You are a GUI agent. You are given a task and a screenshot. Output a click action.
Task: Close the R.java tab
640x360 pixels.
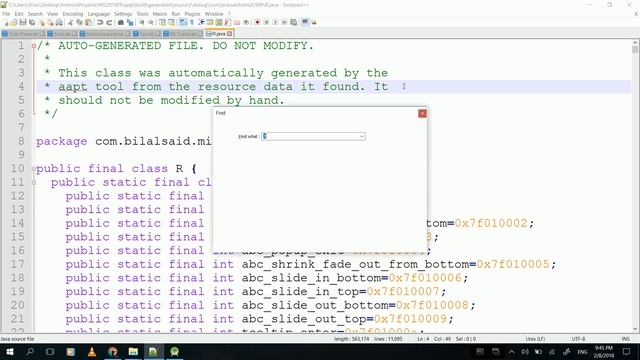[229, 34]
